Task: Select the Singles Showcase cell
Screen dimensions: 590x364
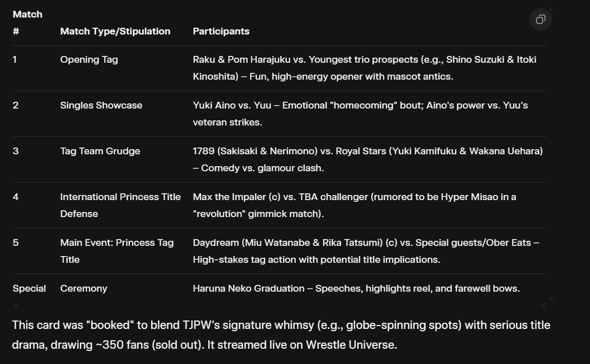Action: pos(101,106)
